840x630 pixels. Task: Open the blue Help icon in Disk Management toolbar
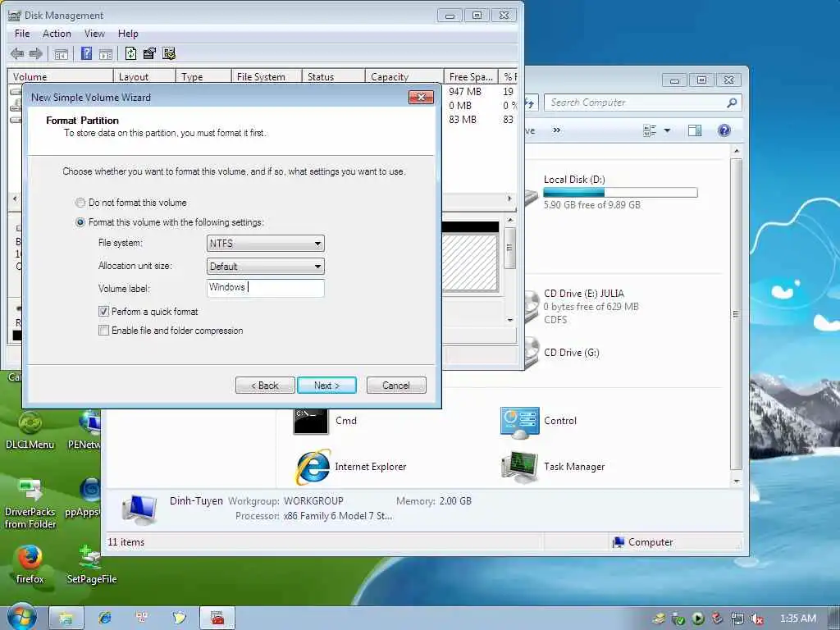(86, 53)
